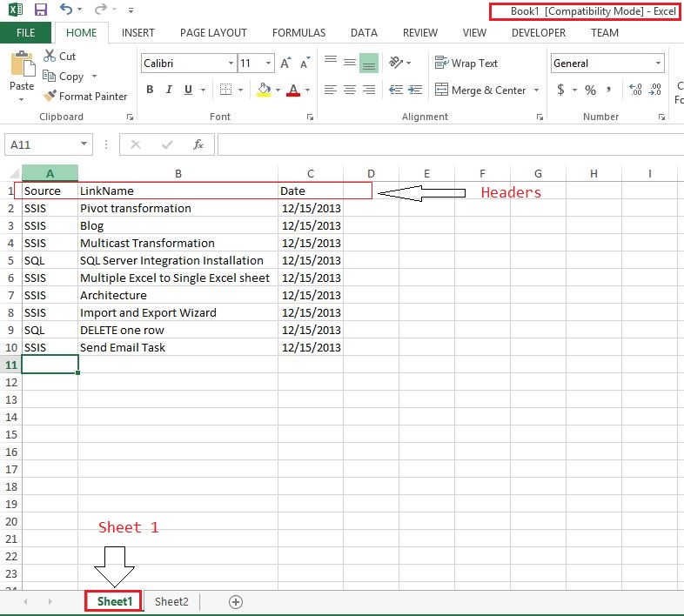Increase font size with large A icon

(285, 64)
